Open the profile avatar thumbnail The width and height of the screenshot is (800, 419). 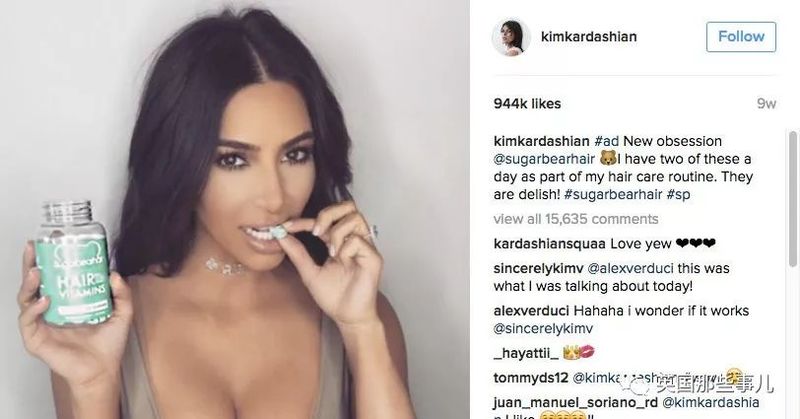[511, 38]
